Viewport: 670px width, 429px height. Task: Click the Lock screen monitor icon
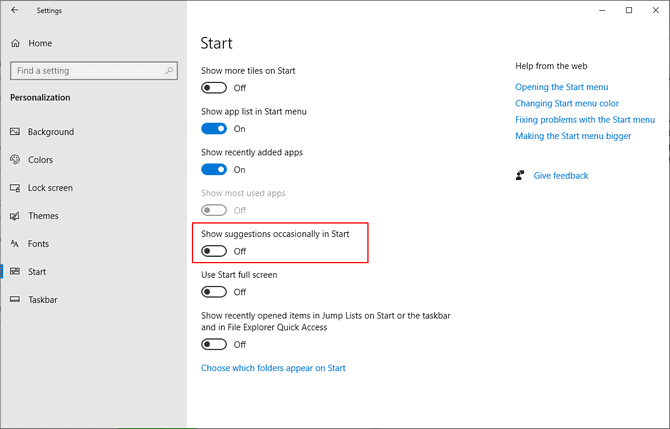point(15,188)
